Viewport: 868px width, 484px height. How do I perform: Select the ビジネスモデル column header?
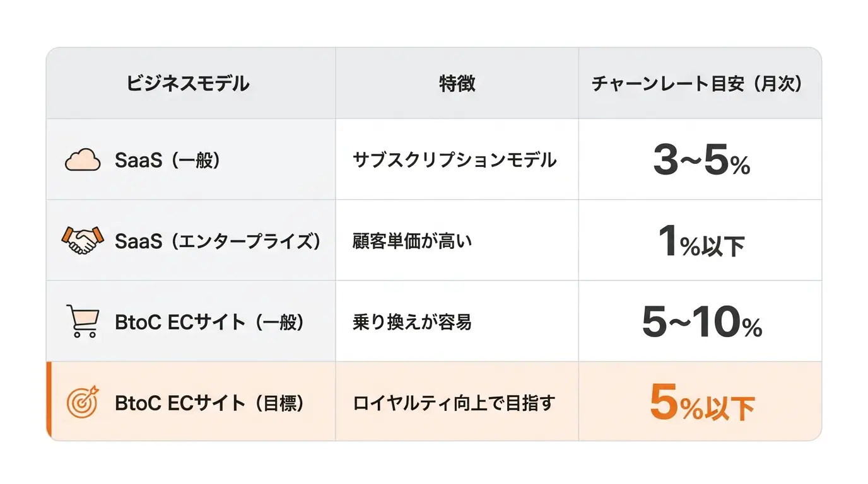[x=188, y=84]
